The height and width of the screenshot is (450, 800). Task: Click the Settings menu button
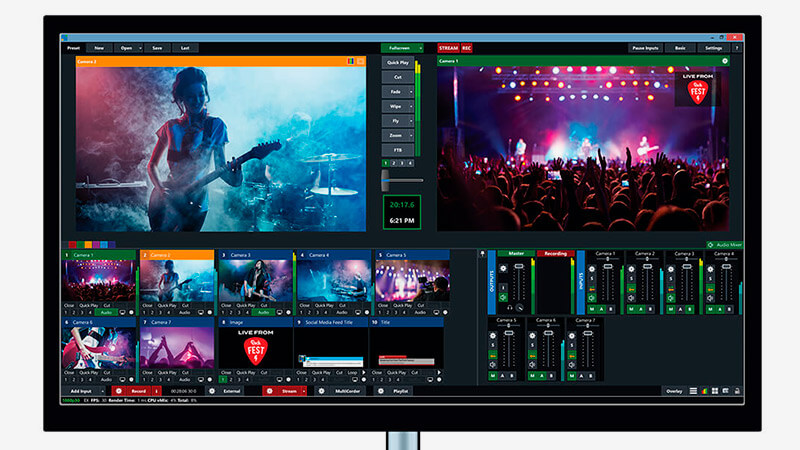point(713,47)
